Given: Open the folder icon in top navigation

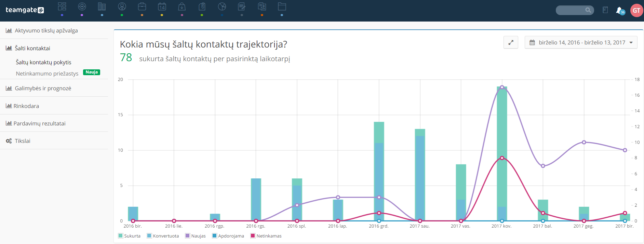Looking at the screenshot, I should click(282, 6).
